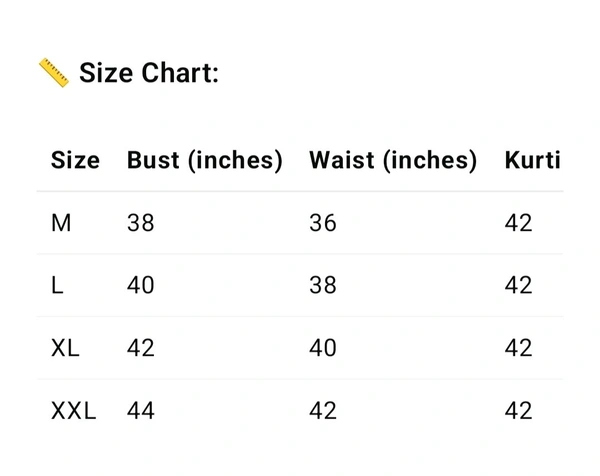Click the Waist (inches) column header

[393, 160]
